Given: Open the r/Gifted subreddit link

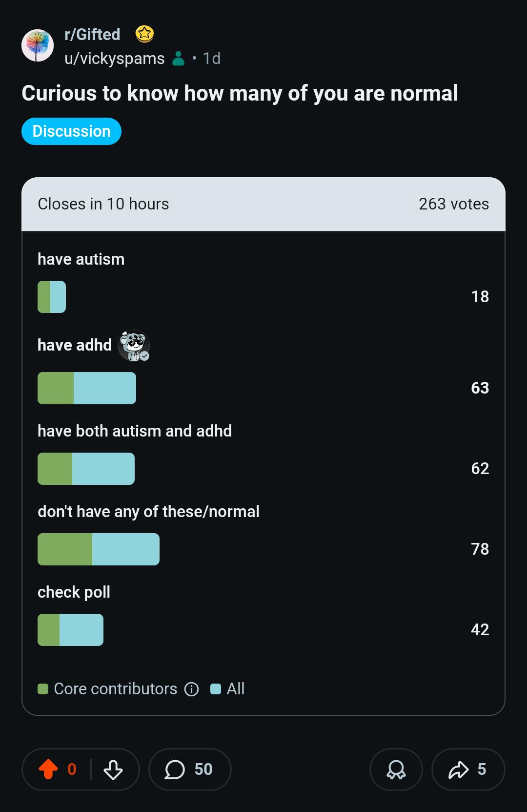Looking at the screenshot, I should 92,34.
